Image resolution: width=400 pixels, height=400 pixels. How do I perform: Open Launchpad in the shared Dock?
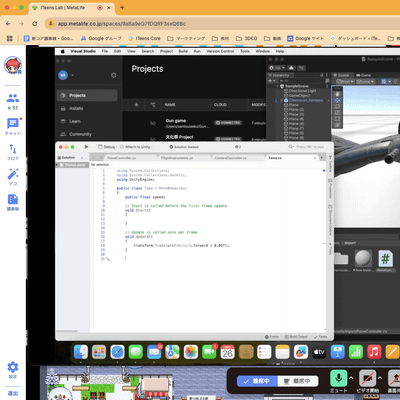99,352
